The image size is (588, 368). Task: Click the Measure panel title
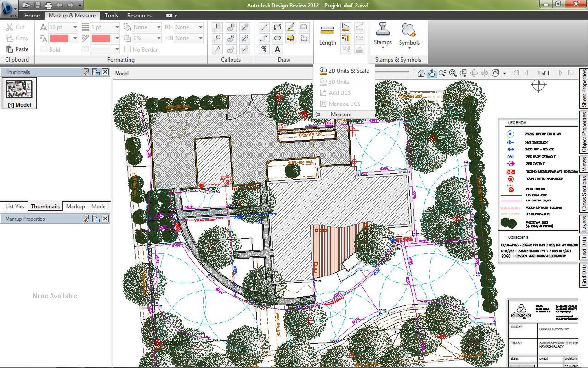341,115
